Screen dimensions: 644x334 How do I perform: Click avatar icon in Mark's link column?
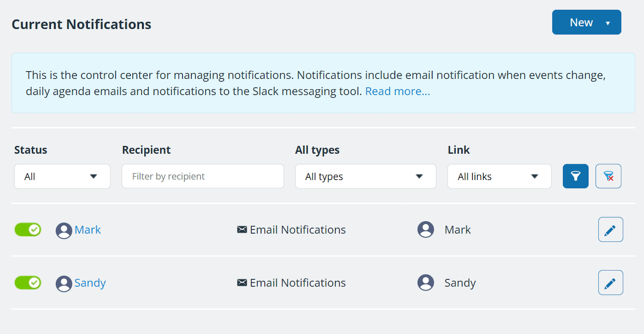click(426, 230)
